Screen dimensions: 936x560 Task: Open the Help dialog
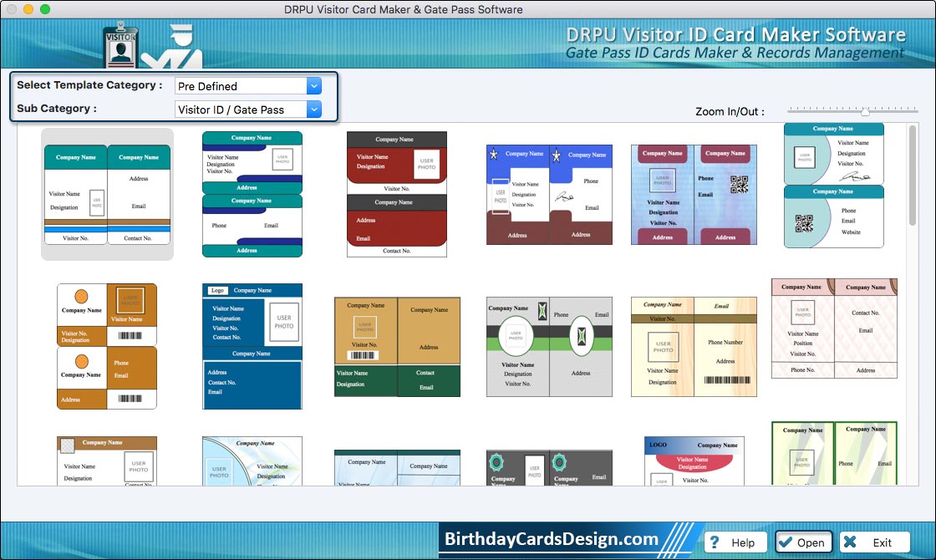point(735,542)
